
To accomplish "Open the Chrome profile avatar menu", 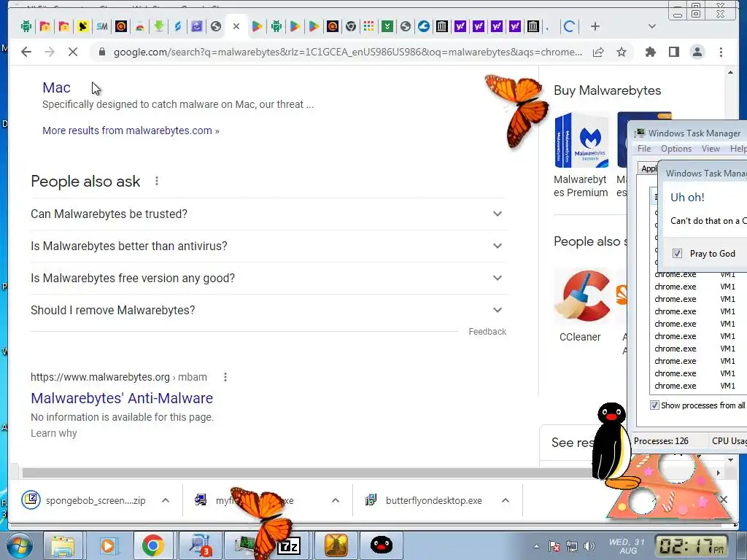I will click(x=697, y=52).
